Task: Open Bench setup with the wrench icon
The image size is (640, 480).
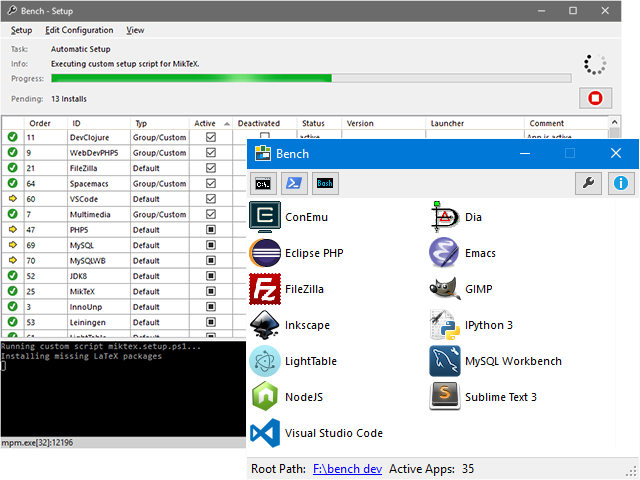Action: click(588, 183)
